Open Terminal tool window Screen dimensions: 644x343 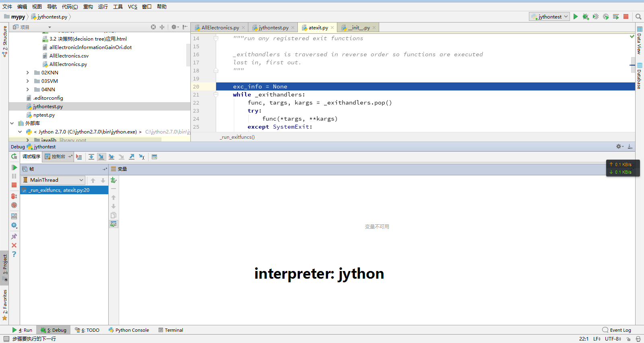pyautogui.click(x=171, y=330)
